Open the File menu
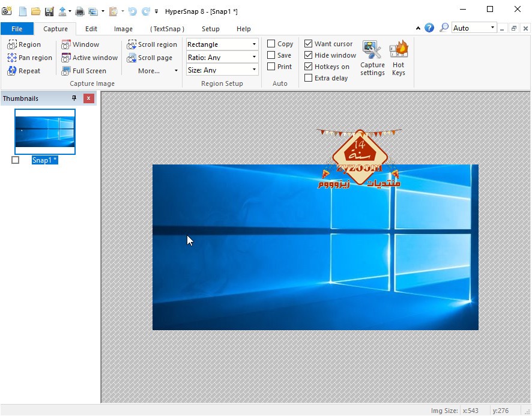 point(17,29)
